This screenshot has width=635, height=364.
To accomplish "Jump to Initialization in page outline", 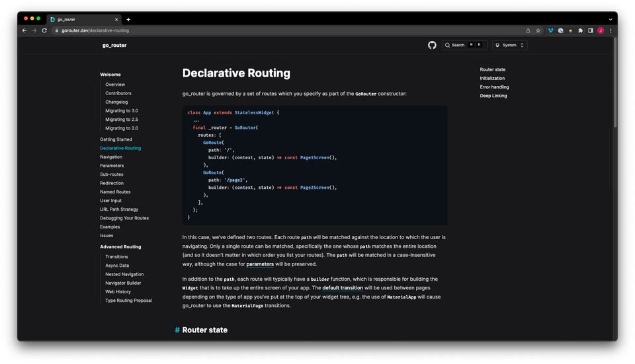I will click(492, 79).
